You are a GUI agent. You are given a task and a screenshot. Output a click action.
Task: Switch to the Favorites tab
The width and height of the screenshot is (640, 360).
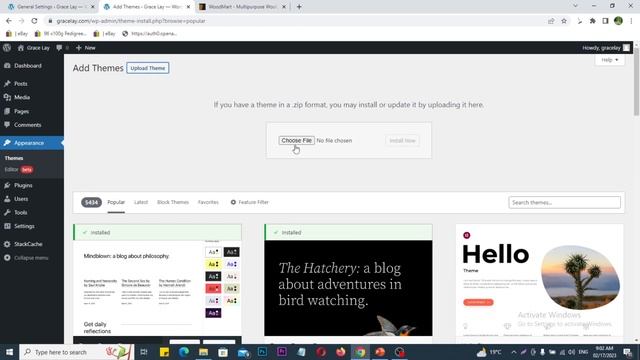coord(208,202)
